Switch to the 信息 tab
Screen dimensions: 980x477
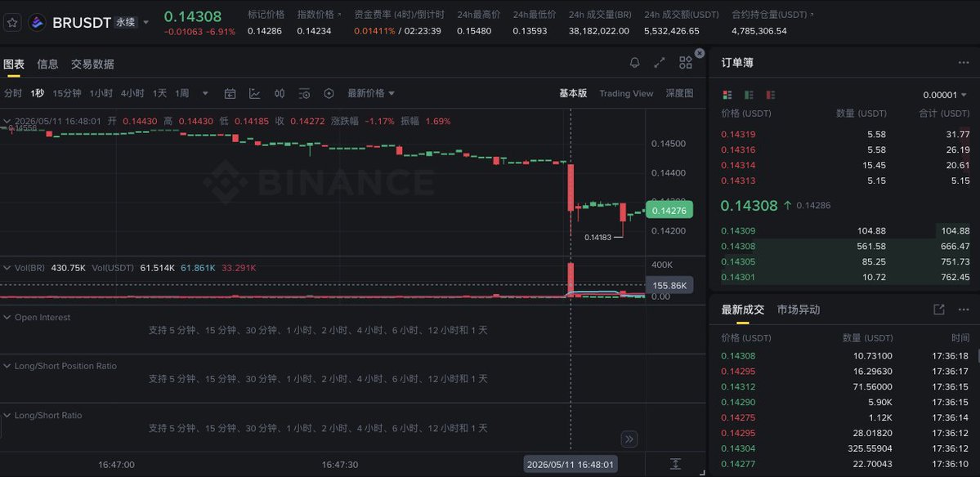click(47, 64)
